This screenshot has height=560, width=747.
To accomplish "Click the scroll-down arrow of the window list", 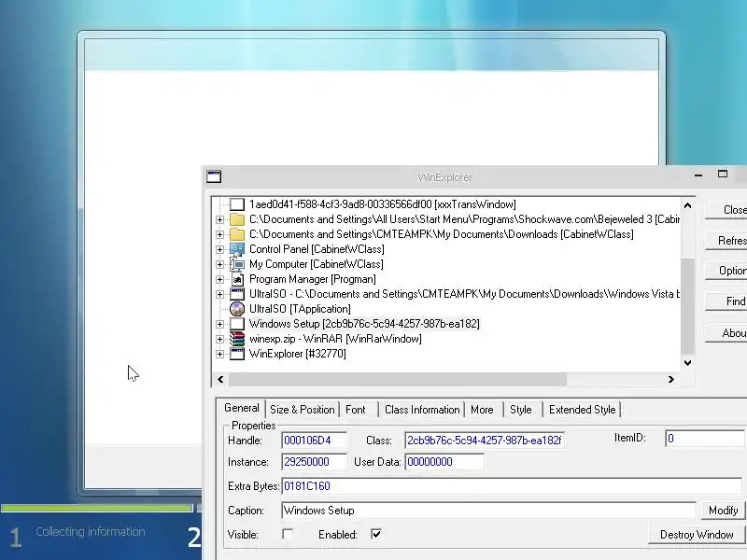I will point(687,363).
